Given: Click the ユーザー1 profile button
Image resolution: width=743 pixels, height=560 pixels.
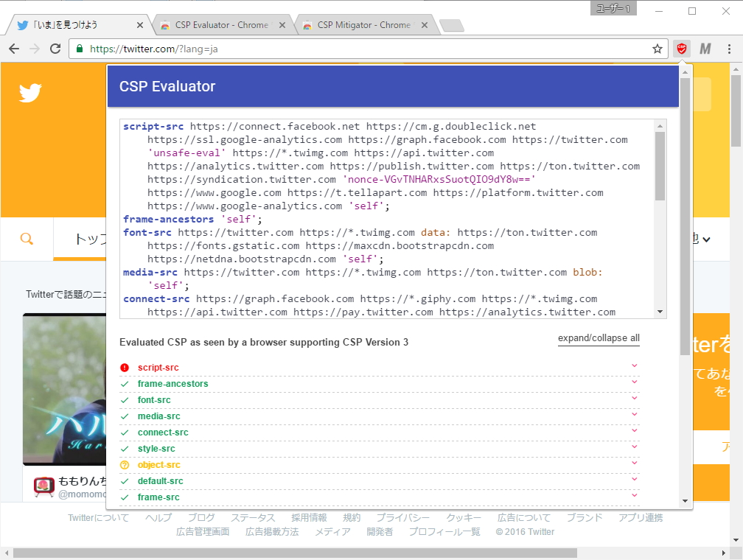Looking at the screenshot, I should [x=613, y=9].
